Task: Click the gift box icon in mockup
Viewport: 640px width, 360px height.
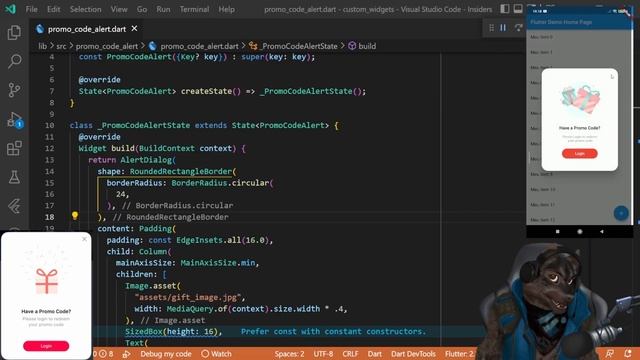Action: [46, 281]
